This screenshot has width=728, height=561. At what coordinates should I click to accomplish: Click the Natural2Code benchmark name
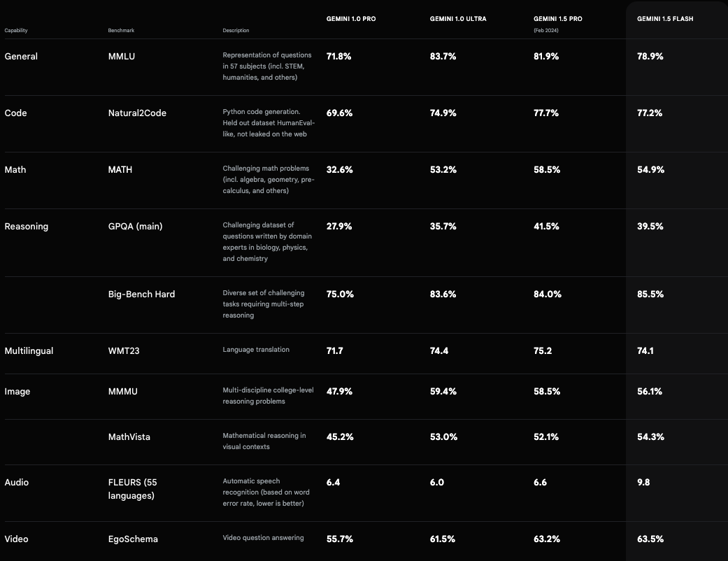click(137, 113)
